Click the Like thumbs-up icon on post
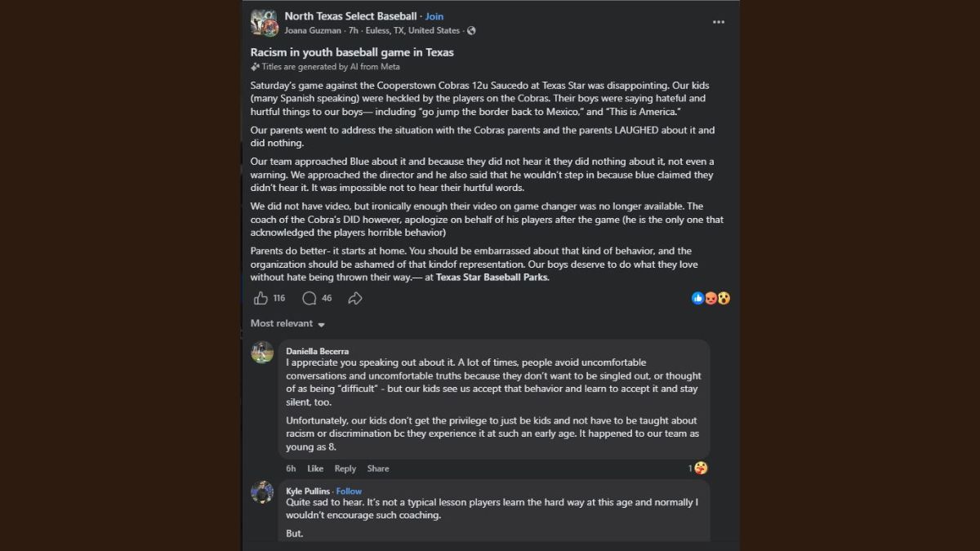Viewport: 980px width, 551px height. coord(261,299)
